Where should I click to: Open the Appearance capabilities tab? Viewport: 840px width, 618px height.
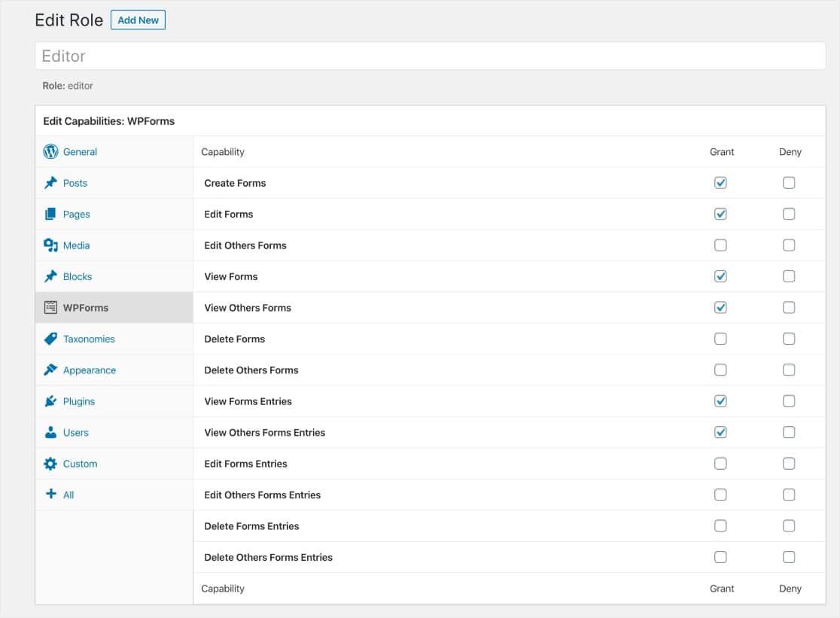tap(114, 370)
